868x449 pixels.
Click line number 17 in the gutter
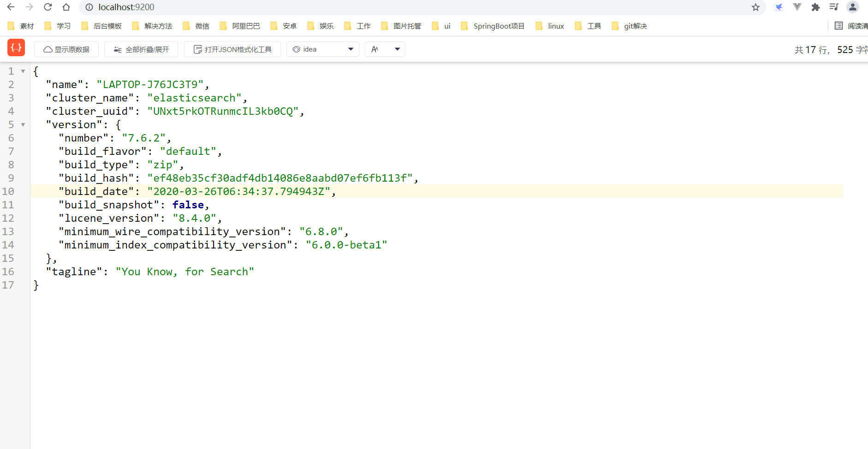click(x=8, y=285)
